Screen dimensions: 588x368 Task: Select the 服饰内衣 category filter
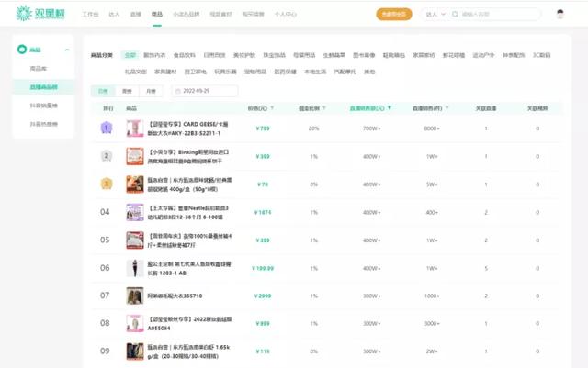153,55
